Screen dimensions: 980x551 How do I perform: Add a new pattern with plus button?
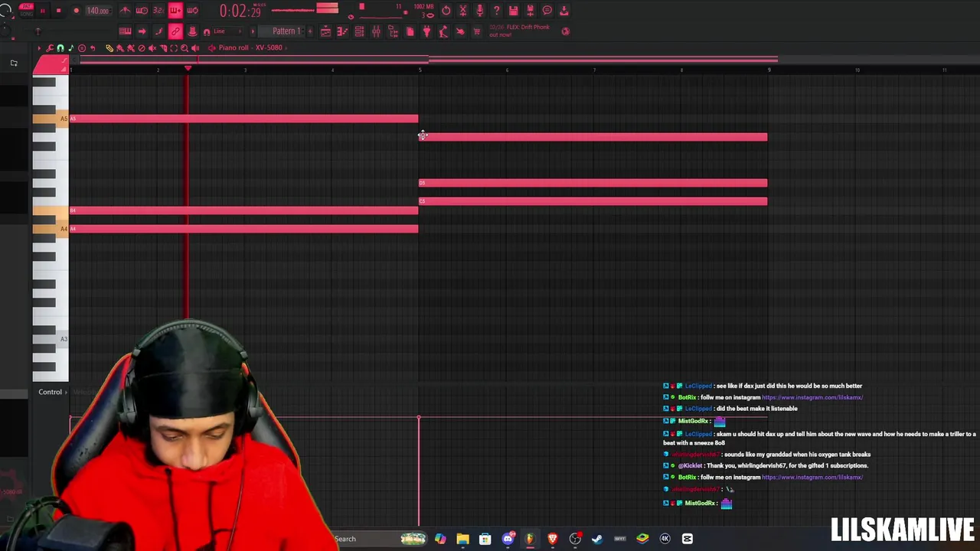(x=310, y=31)
